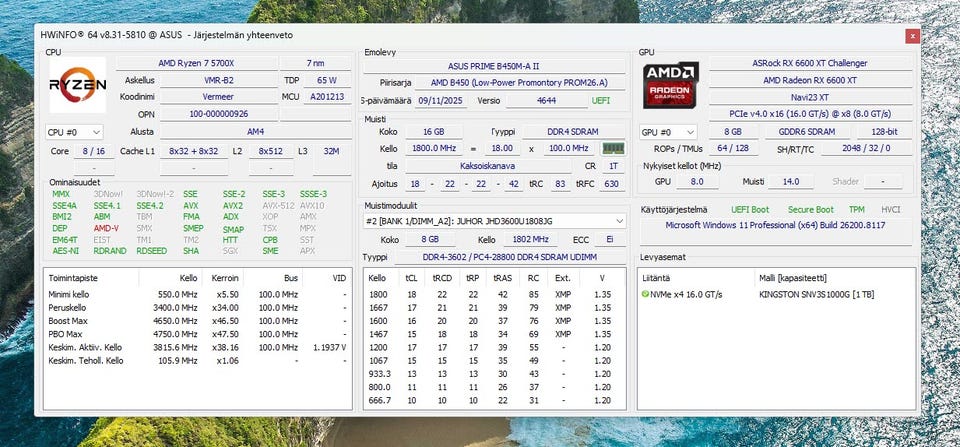Screen dimensions: 960x447
Task: Close the HWiNFO system summary window
Action: (912, 36)
